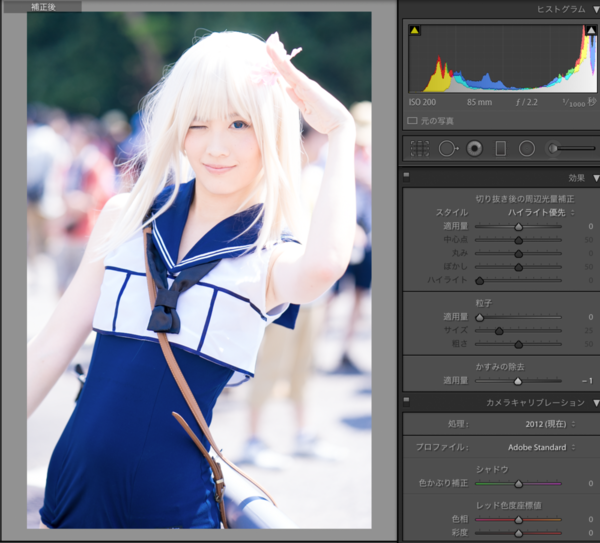Open the プロファイル Adobe Standard dropdown

tap(541, 447)
